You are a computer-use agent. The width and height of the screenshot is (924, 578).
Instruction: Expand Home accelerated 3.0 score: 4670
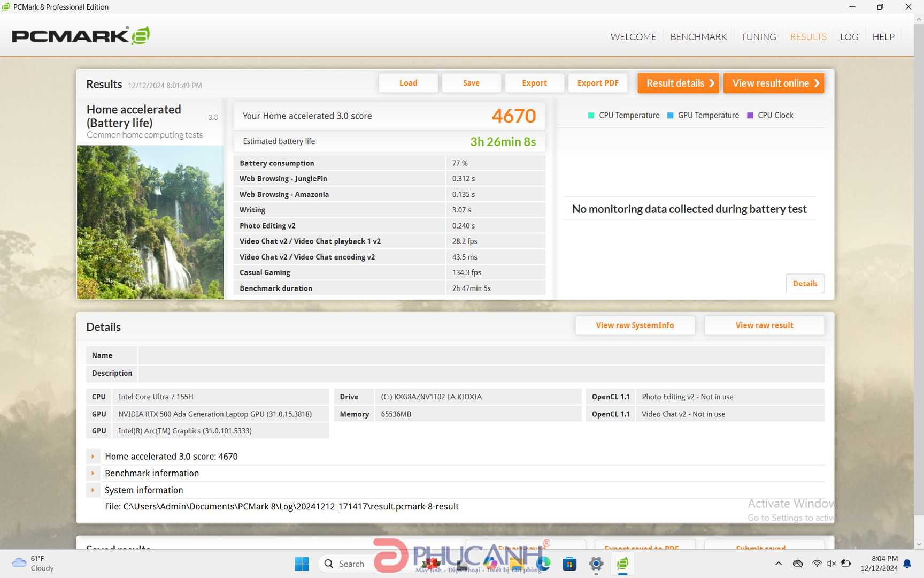[x=93, y=457]
